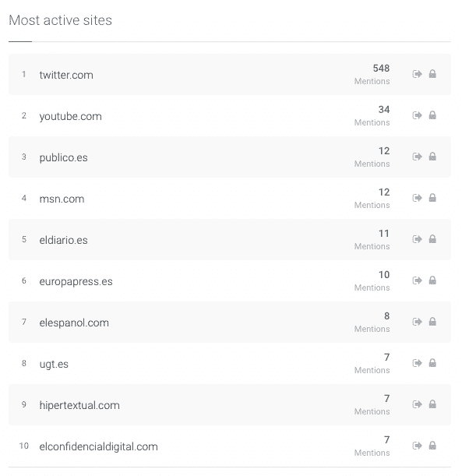
Task: Click the lock icon in ugt.es row
Action: coord(432,363)
